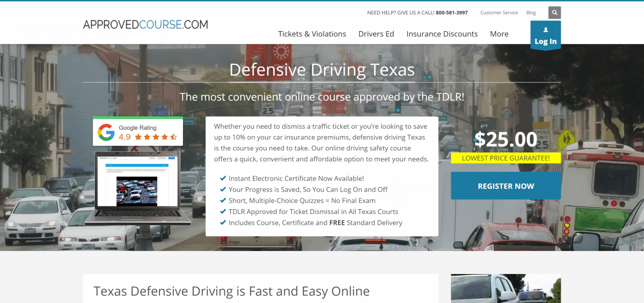This screenshot has width=644, height=303.
Task: Click the $25.00 price text
Action: 506,139
